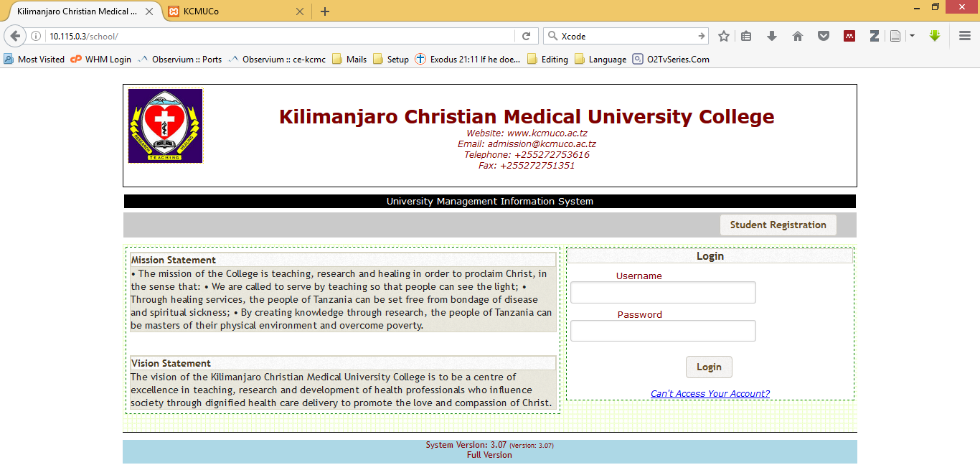Open the Language bookmark folder

[600, 60]
